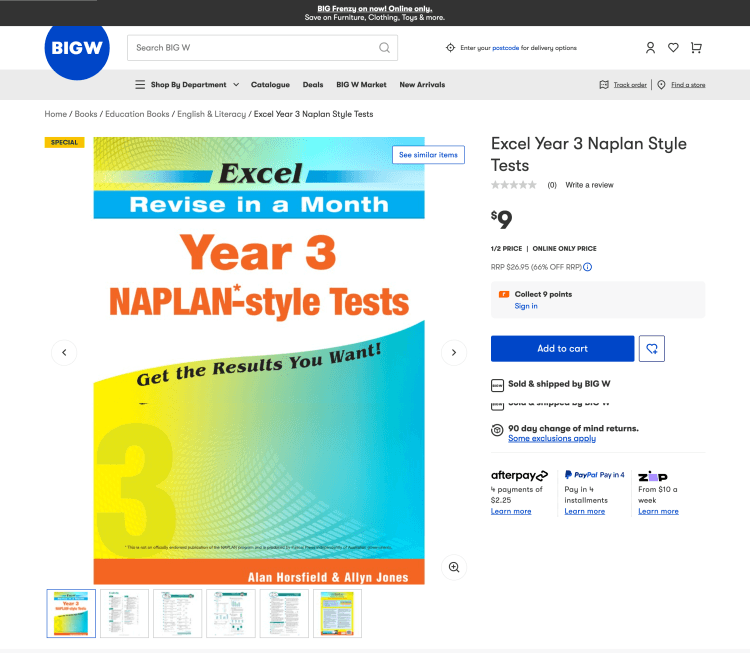Click the Track order map icon
Image resolution: width=750 pixels, height=653 pixels.
(604, 85)
